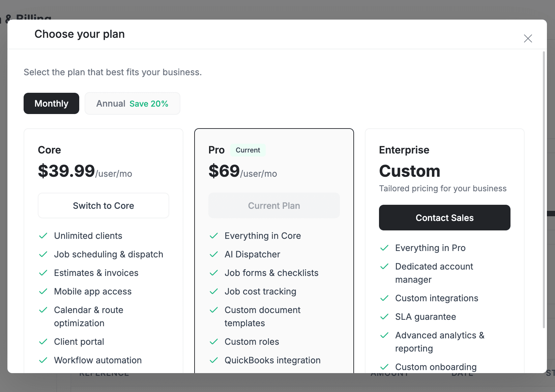
Task: Click the checkmark next to Dedicated account manager
Action: click(x=385, y=266)
